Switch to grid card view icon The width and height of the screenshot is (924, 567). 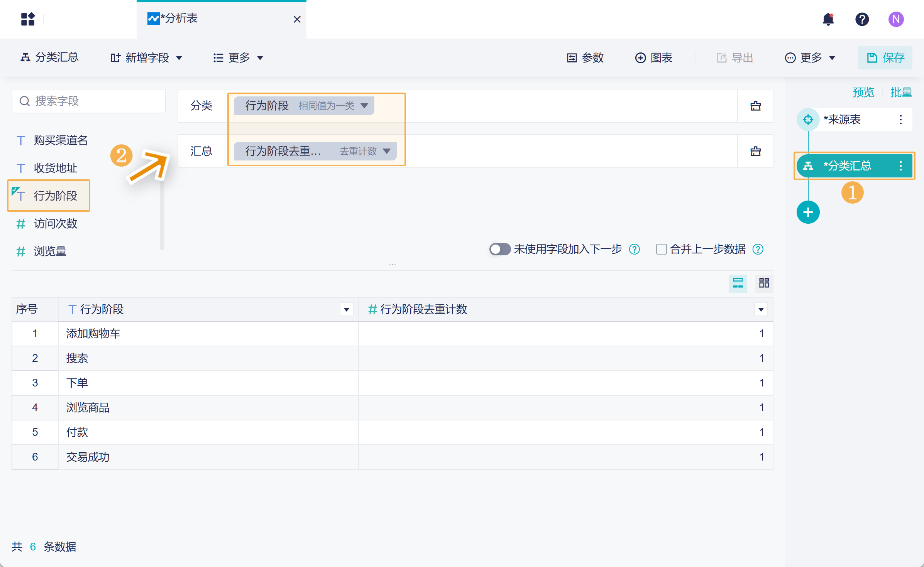click(764, 283)
